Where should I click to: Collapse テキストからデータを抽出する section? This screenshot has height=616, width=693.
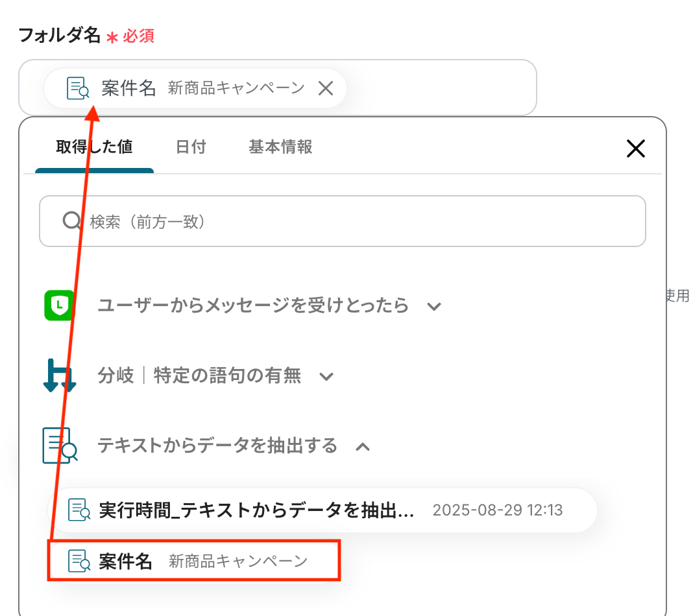363,446
